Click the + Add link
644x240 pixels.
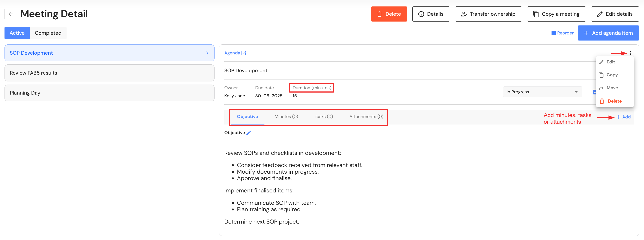(623, 117)
